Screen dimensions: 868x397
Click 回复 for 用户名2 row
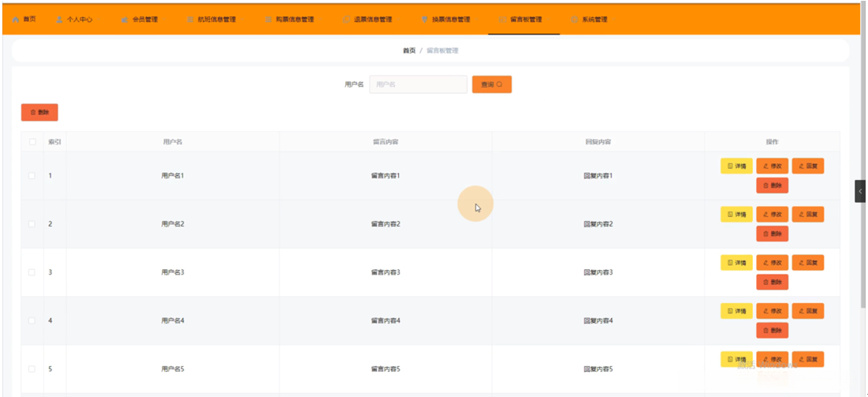coord(807,214)
